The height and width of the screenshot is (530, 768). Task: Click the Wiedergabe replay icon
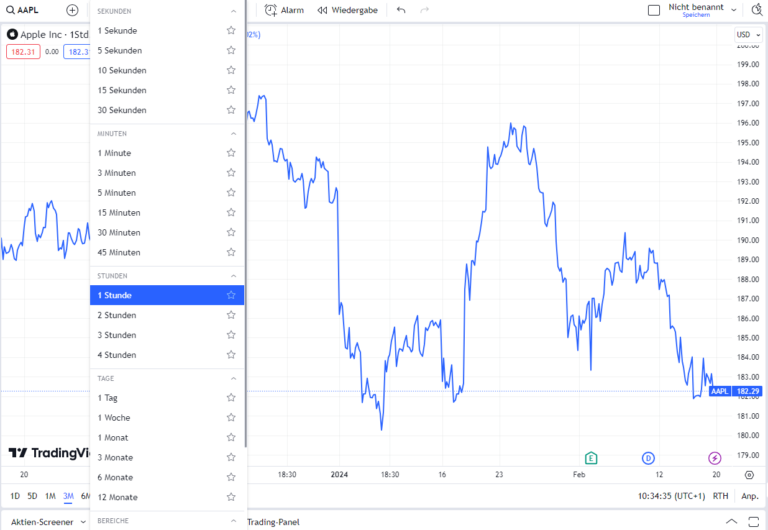(322, 10)
